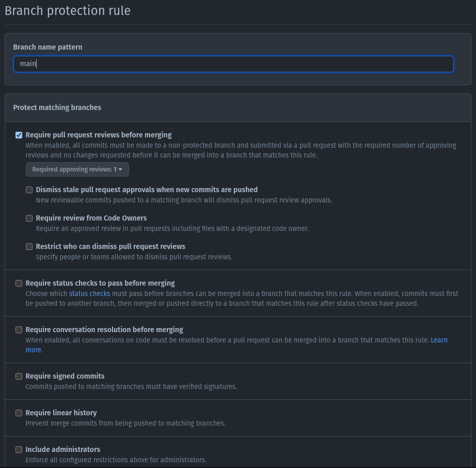This screenshot has width=476, height=468.
Task: Follow the Learn more link
Action: (x=439, y=340)
